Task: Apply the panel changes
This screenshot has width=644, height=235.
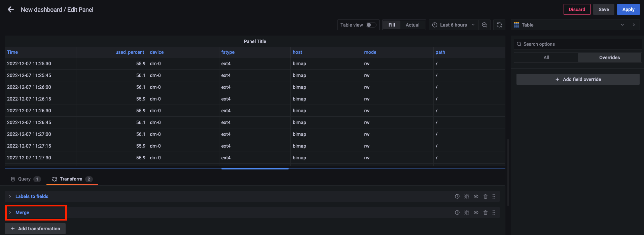Action: point(628,9)
